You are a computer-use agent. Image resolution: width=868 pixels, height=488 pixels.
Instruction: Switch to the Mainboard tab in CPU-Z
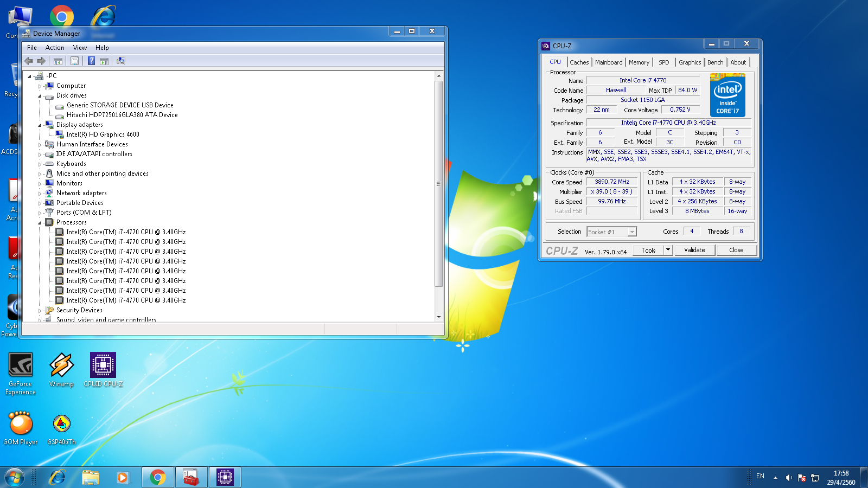[609, 62]
